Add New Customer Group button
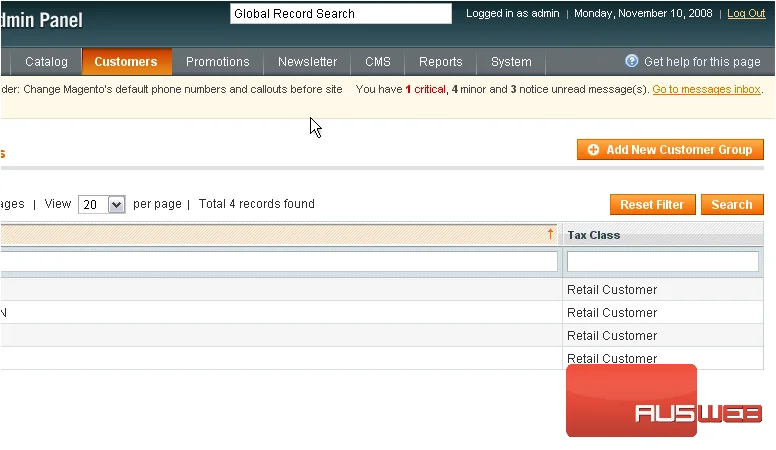The width and height of the screenshot is (776, 450). (670, 150)
